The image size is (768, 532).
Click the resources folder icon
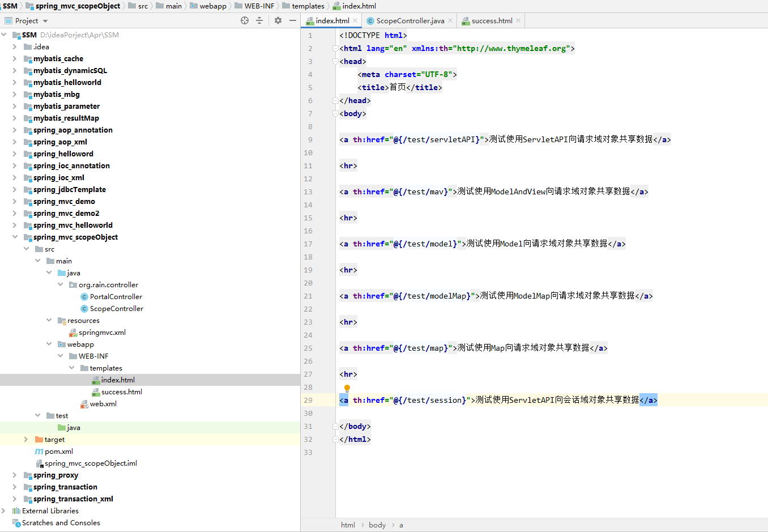[62, 321]
